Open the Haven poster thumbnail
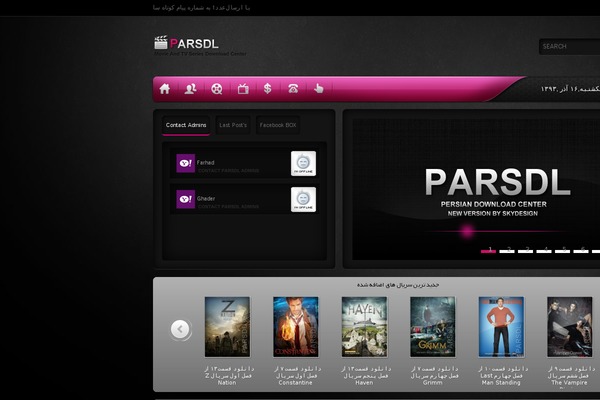 pyautogui.click(x=364, y=327)
